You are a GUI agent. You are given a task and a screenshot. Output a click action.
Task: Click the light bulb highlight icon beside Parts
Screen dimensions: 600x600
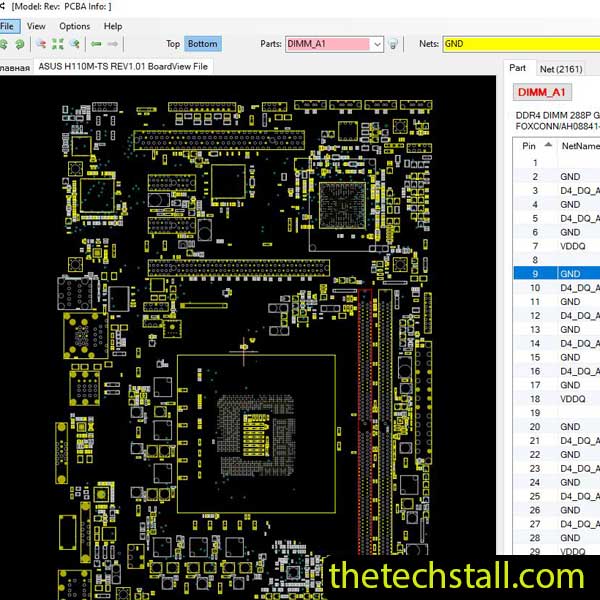click(x=393, y=44)
